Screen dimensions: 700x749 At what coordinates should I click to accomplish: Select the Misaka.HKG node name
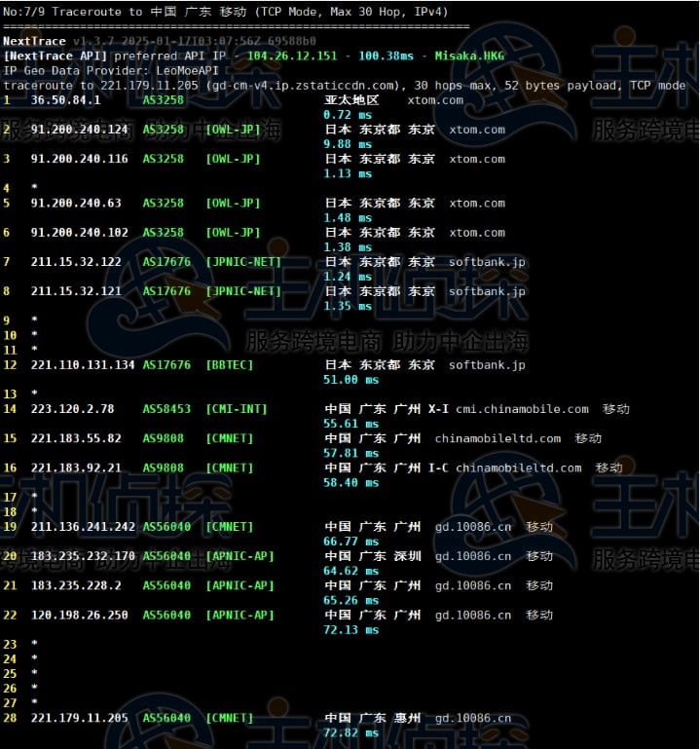point(469,56)
